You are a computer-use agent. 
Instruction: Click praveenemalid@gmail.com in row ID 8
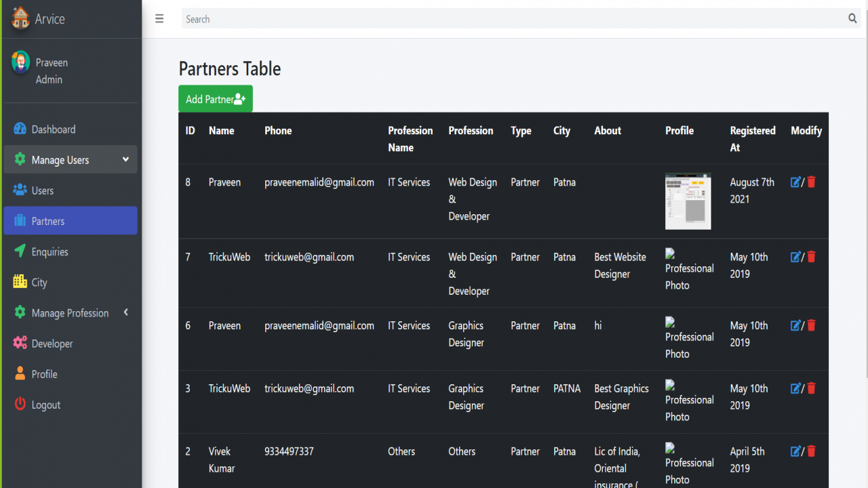[319, 182]
